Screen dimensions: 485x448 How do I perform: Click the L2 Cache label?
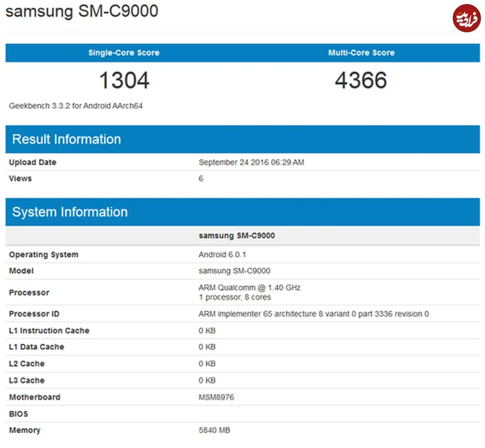click(x=27, y=364)
